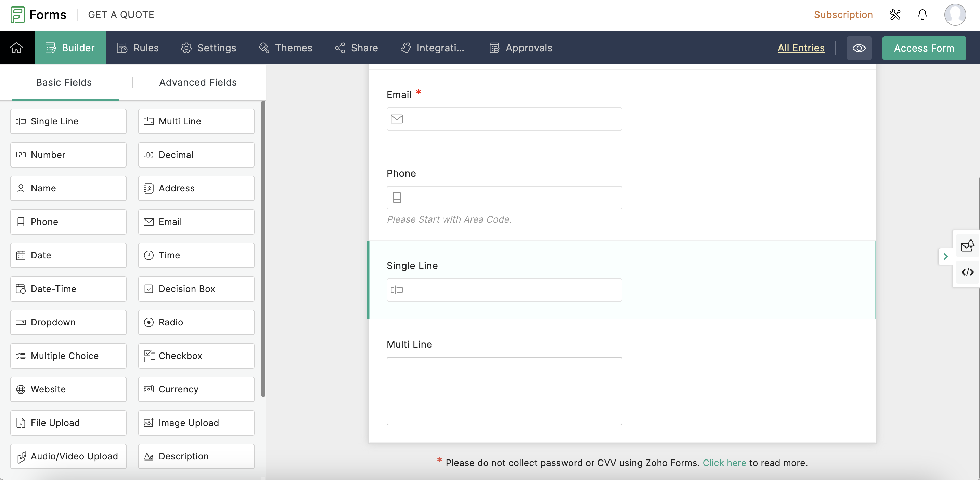Switch to the Builder tab
980x480 pixels.
(70, 48)
